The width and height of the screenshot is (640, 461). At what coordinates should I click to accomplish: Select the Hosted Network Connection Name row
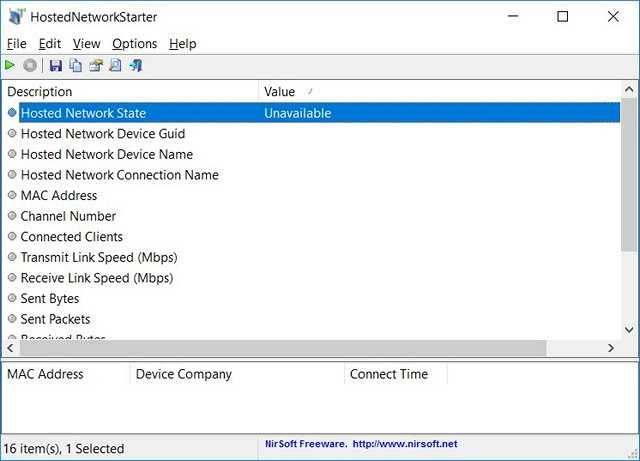[x=313, y=175]
